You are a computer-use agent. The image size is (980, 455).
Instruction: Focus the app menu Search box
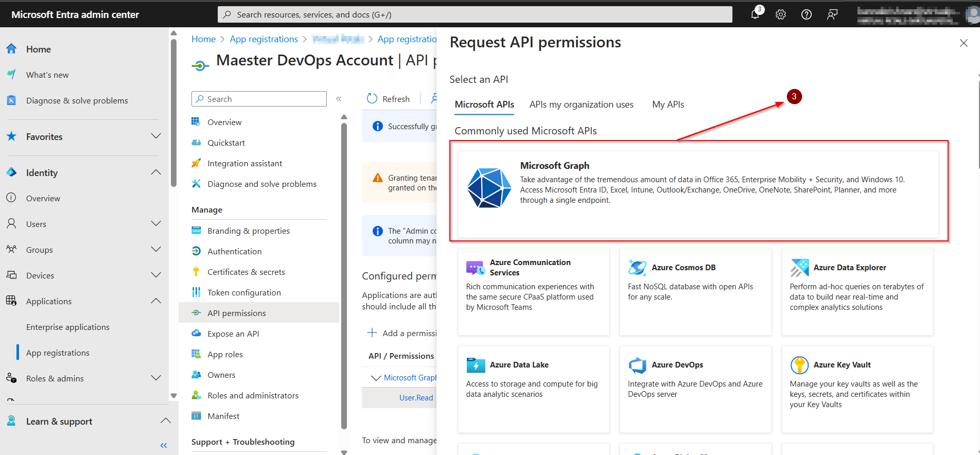tap(259, 99)
